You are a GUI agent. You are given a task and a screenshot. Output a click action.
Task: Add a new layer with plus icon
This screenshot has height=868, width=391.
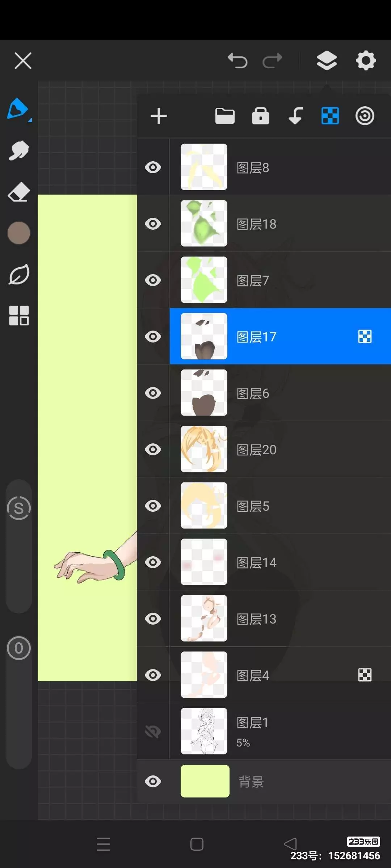click(159, 116)
